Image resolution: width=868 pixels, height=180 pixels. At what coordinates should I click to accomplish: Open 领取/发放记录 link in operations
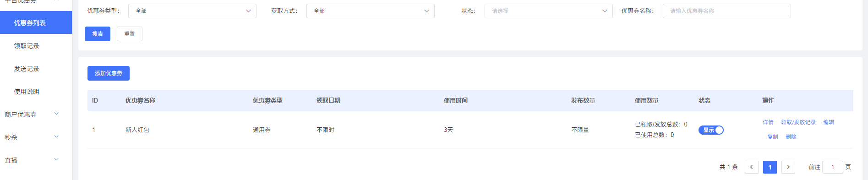[798, 122]
